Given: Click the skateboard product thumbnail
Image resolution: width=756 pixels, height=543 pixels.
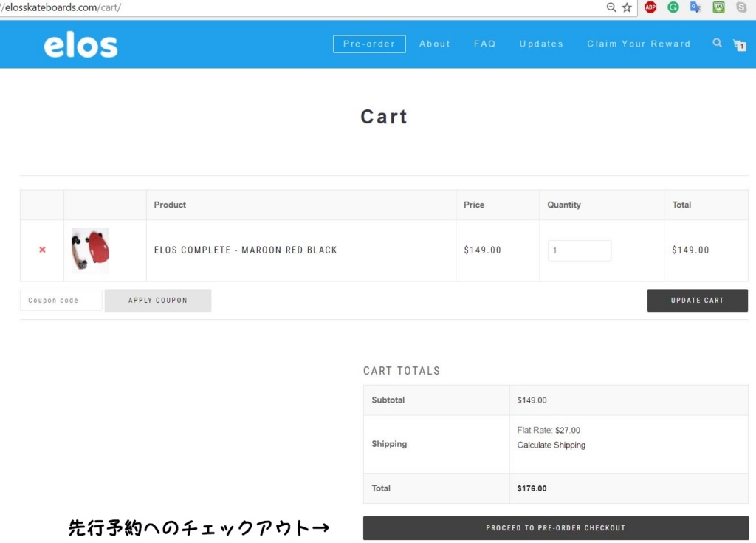Looking at the screenshot, I should 90,250.
